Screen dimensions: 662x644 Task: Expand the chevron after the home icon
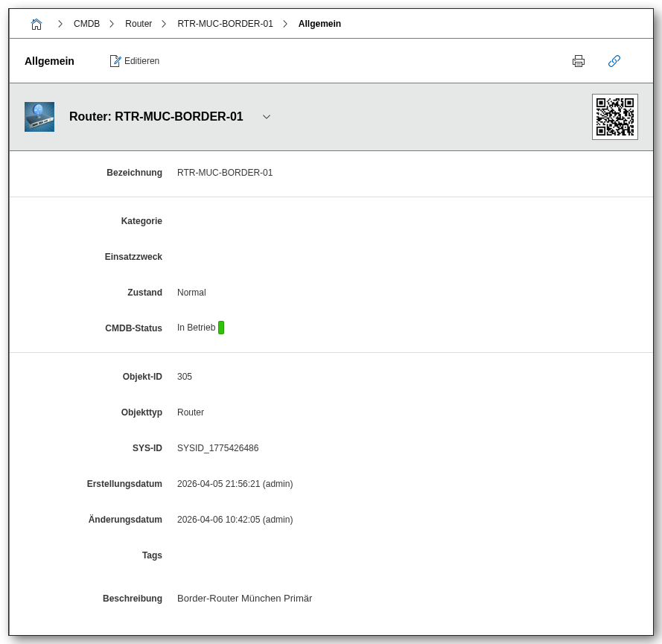click(x=60, y=24)
